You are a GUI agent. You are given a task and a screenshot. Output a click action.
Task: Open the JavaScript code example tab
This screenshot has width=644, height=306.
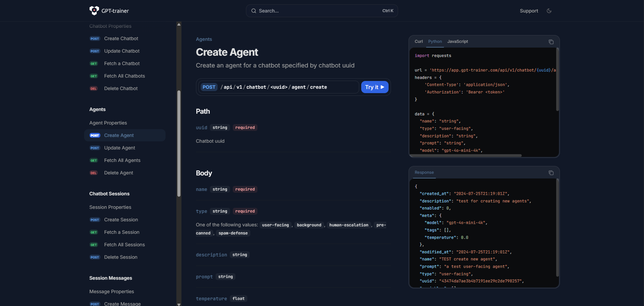457,41
